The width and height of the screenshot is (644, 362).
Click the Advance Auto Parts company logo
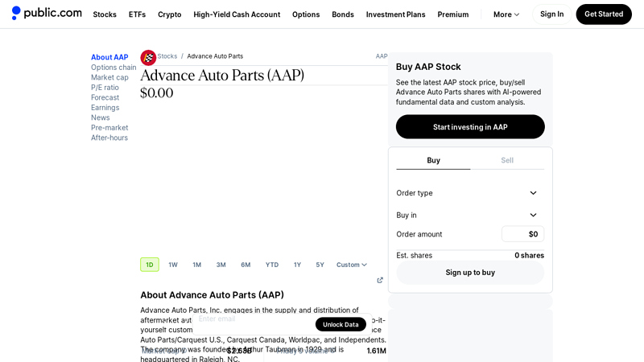pos(148,57)
